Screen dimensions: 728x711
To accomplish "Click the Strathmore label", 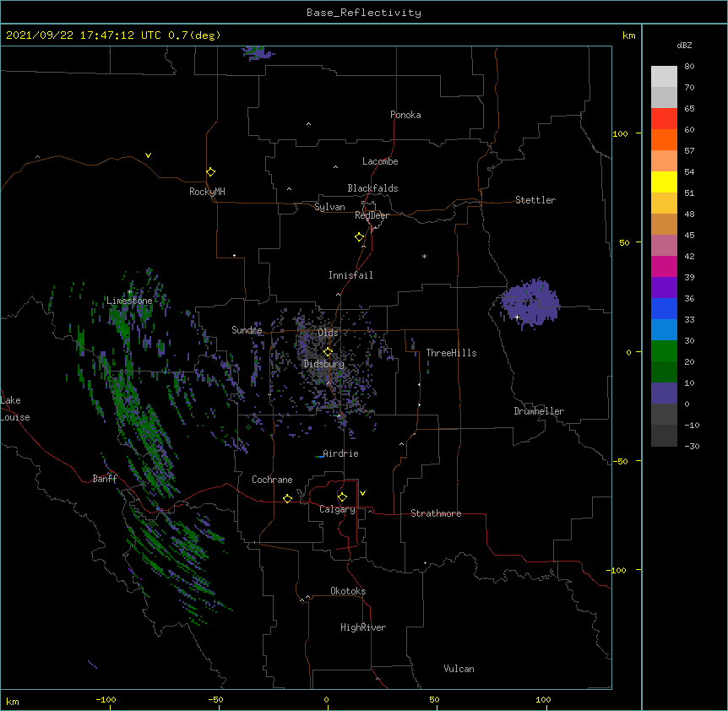I will (436, 513).
